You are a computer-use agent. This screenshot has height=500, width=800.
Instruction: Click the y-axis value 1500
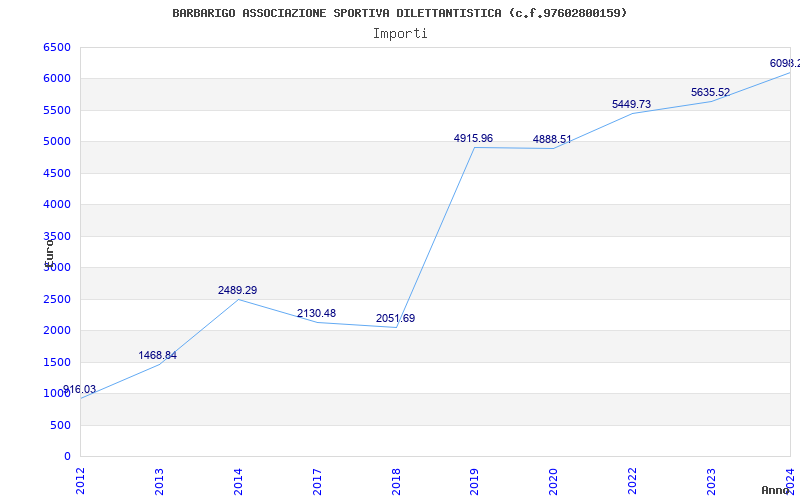point(57,362)
